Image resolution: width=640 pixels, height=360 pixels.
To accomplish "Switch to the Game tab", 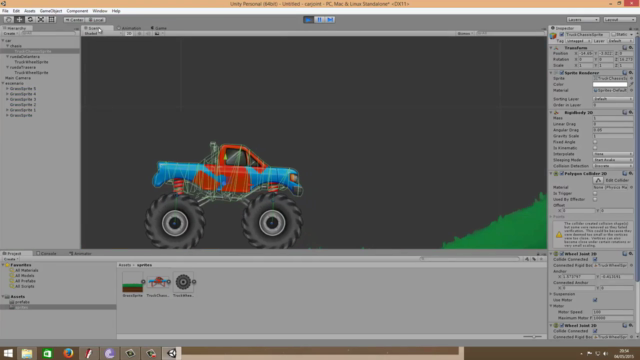I will click(x=159, y=28).
